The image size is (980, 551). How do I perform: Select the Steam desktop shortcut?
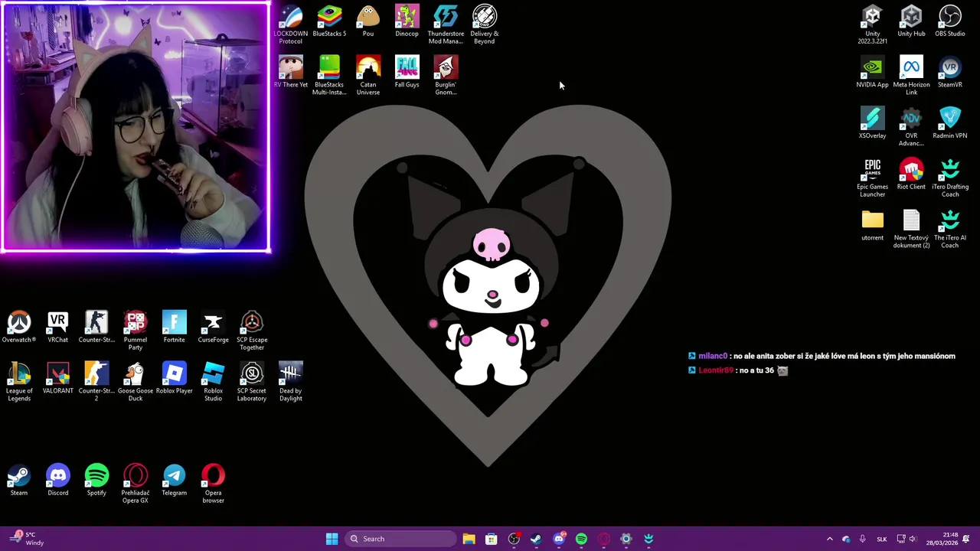click(19, 481)
